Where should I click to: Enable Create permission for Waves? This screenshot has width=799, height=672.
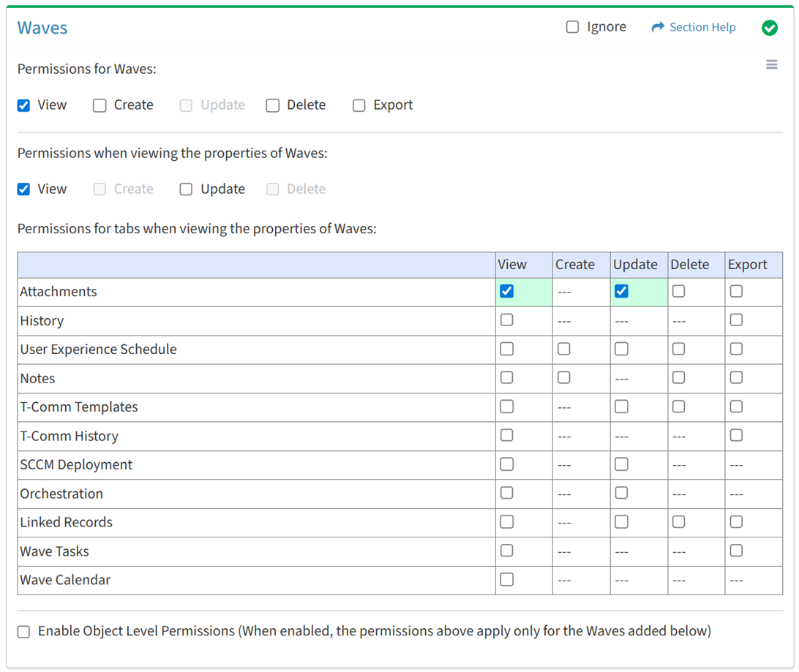tap(100, 105)
